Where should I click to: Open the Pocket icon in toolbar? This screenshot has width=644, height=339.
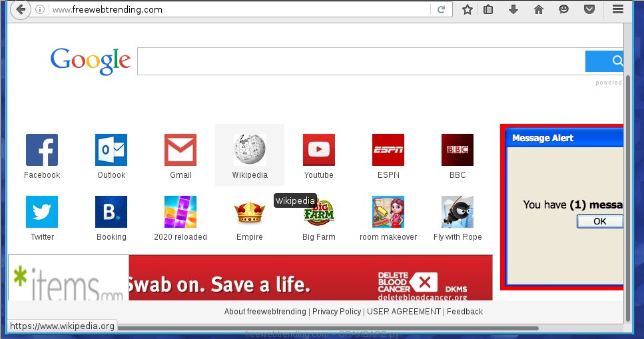tap(589, 9)
